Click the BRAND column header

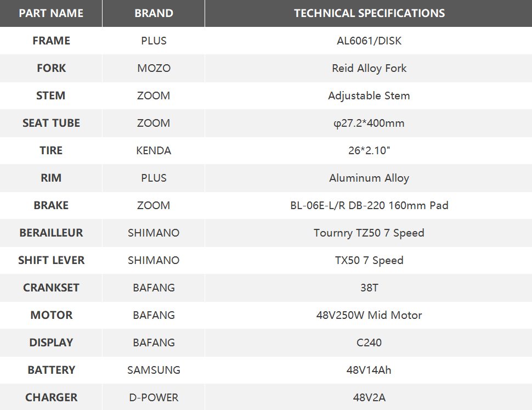[154, 13]
